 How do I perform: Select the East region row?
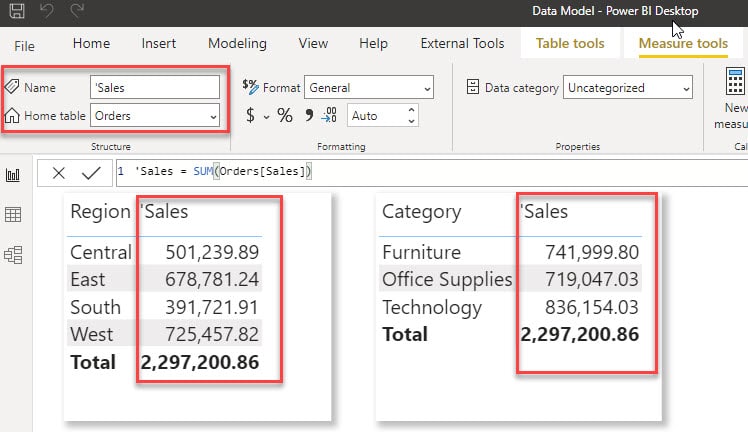pyautogui.click(x=164, y=279)
